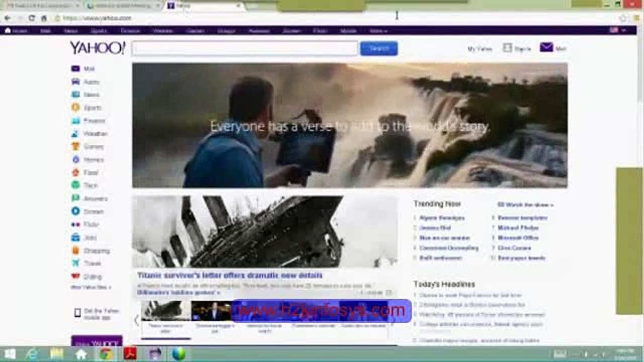Click the Shopping bag icon in sidebar
Image resolution: width=644 pixels, height=362 pixels.
[75, 250]
